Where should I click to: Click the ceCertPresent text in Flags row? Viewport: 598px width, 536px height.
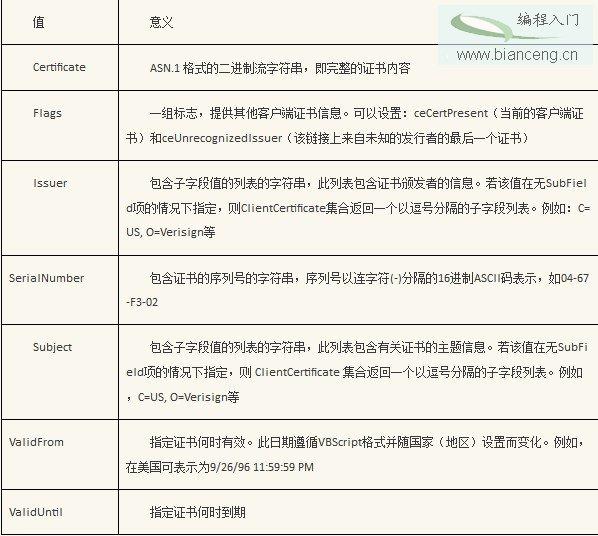tap(451, 113)
